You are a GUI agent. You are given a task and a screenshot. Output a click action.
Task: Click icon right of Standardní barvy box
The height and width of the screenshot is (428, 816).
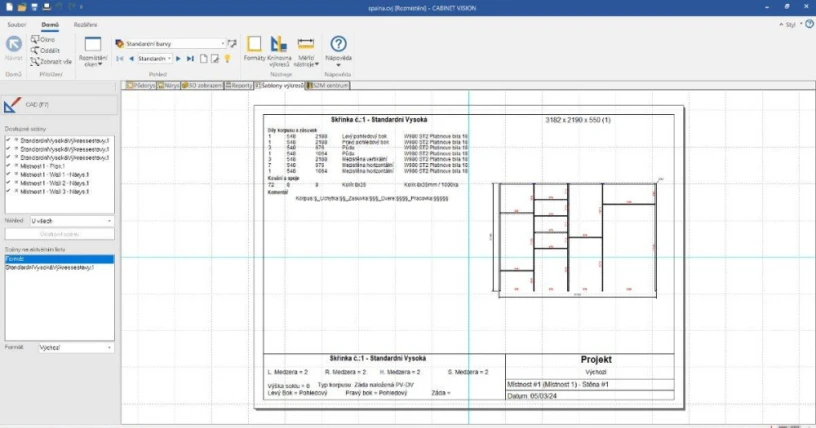pos(232,44)
